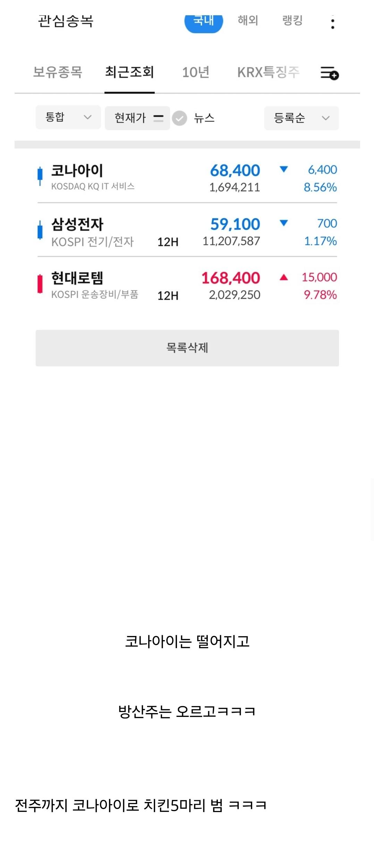374x868 pixels.
Task: Toggle the 뉴스 checkbox
Action: tap(179, 118)
